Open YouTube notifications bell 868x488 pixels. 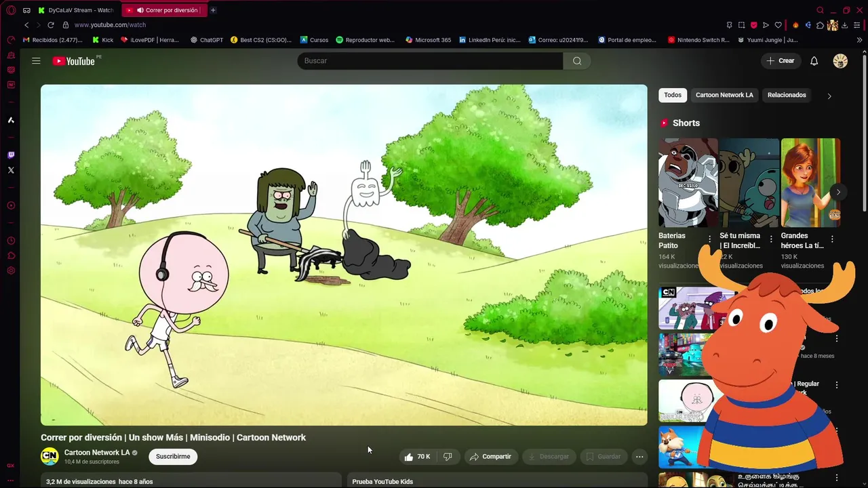(814, 61)
